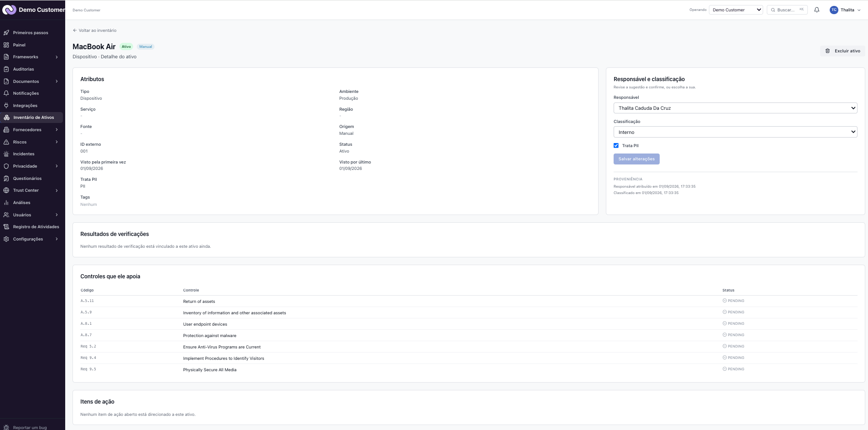868x430 pixels.
Task: Open the Classificação dropdown
Action: coord(735,132)
